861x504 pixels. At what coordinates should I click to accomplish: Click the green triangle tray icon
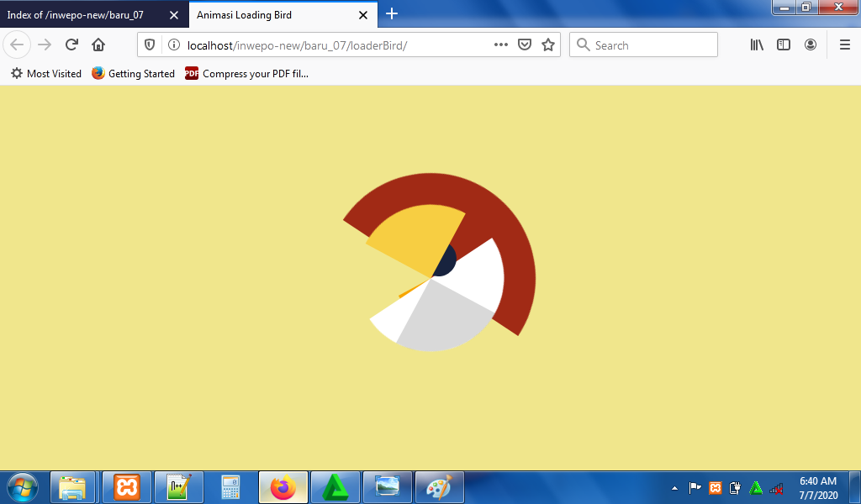pyautogui.click(x=756, y=487)
